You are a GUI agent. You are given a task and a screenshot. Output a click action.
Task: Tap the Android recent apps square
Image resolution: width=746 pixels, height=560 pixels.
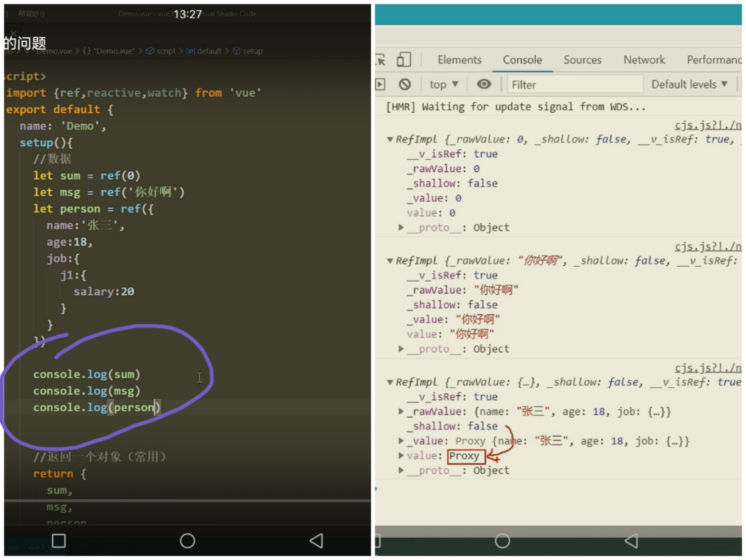58,541
